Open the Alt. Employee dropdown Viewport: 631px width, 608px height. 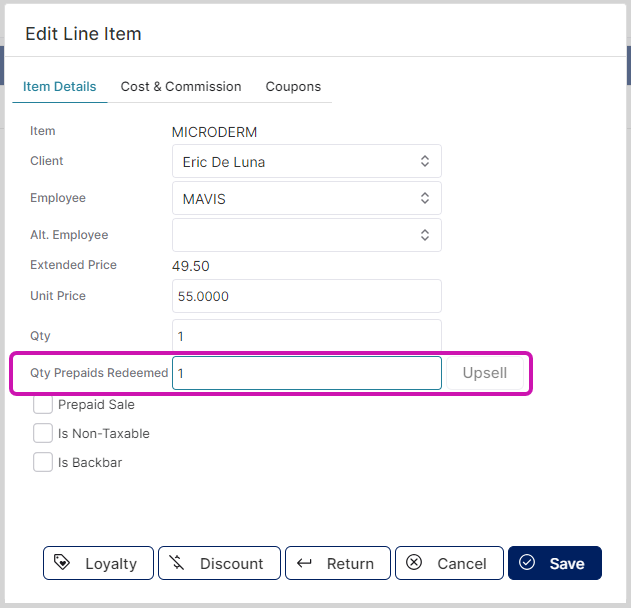[306, 235]
